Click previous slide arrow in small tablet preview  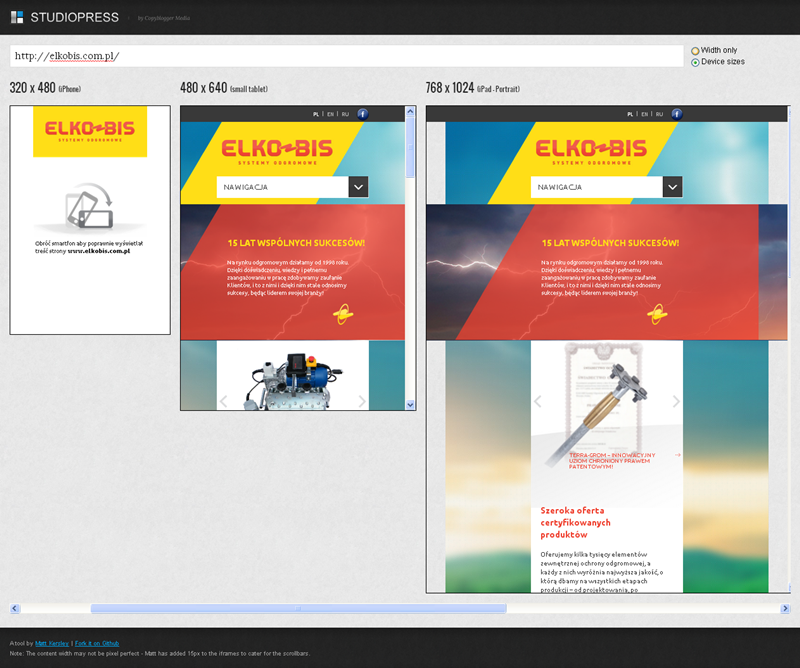pos(224,401)
